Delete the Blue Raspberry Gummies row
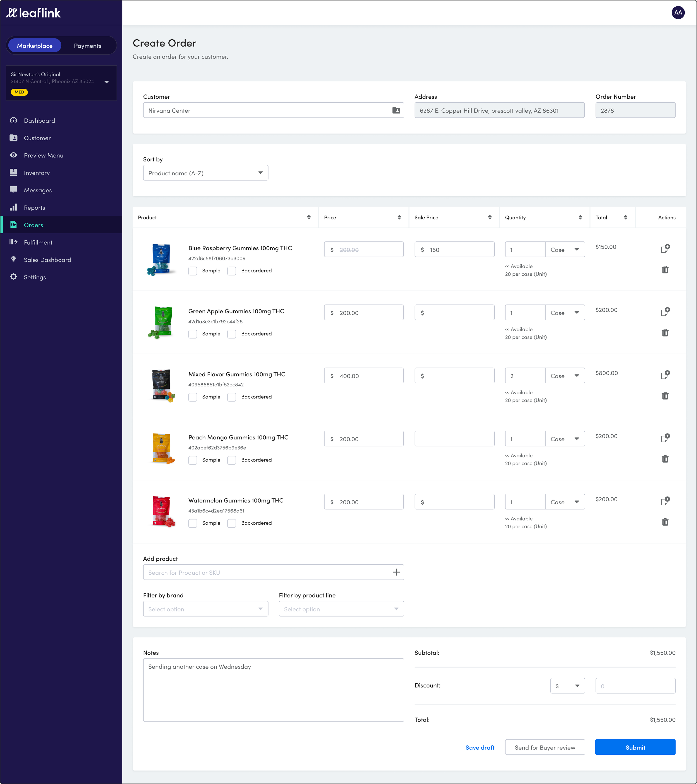The image size is (697, 784). click(x=665, y=270)
